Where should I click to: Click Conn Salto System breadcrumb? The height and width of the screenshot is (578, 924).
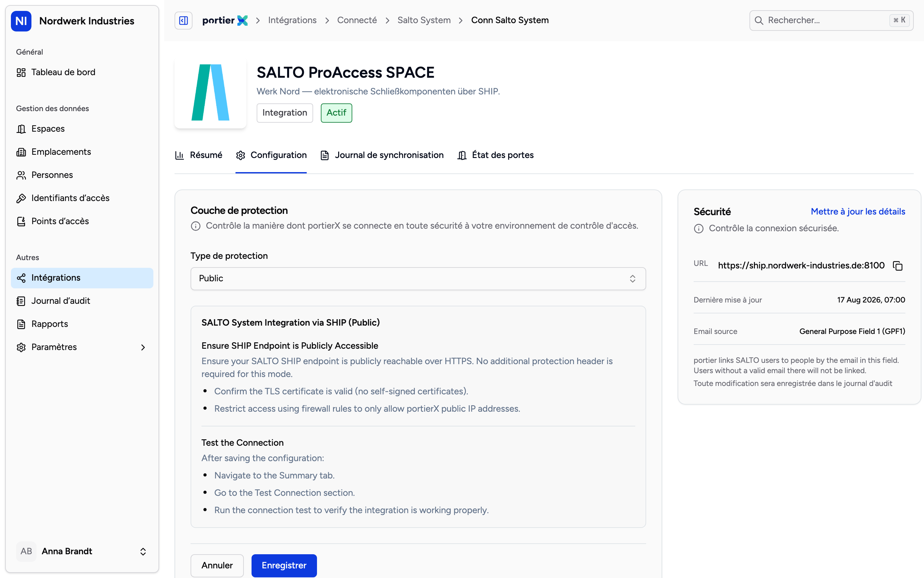[510, 20]
